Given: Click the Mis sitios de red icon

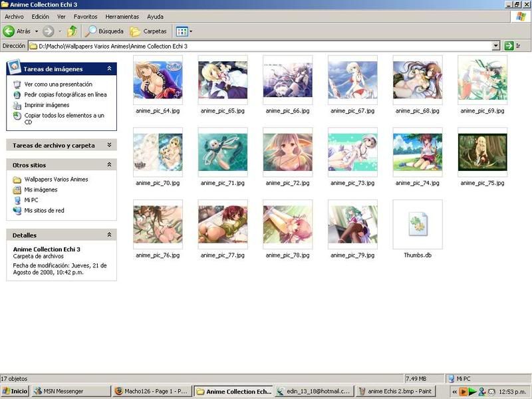Looking at the screenshot, I should [x=17, y=211].
